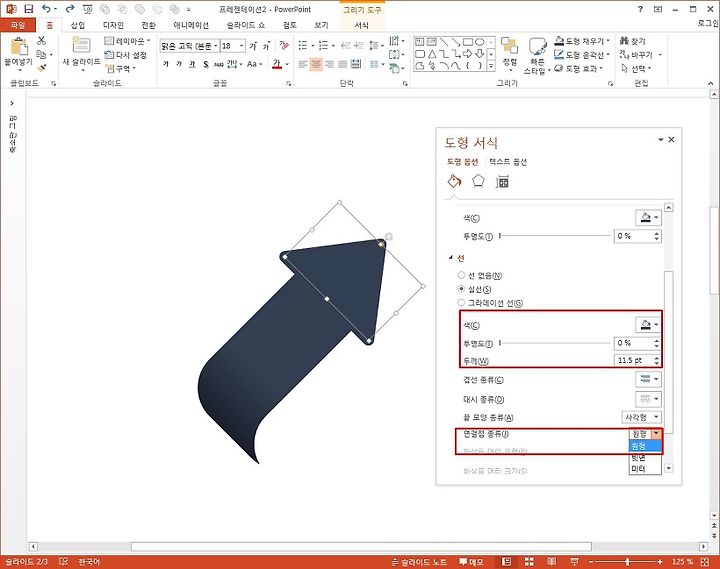Open the Fill & Line bucket icon tab
Screen dimensions: 720x569
tap(454, 181)
